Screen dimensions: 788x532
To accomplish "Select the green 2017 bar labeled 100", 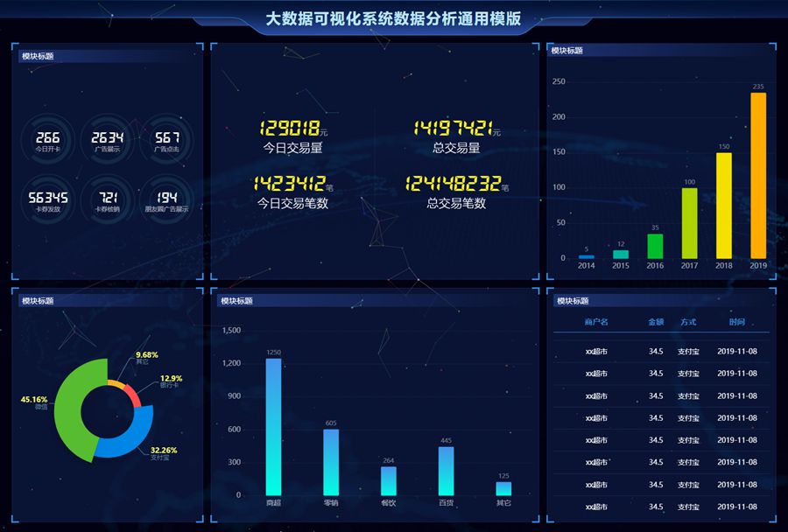I will [x=690, y=223].
